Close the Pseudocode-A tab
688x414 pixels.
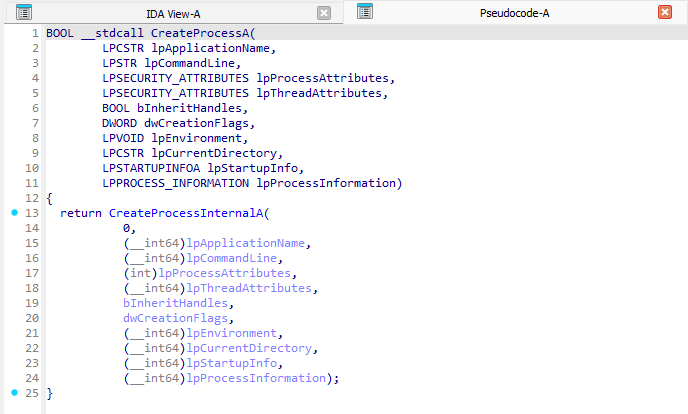[x=664, y=13]
